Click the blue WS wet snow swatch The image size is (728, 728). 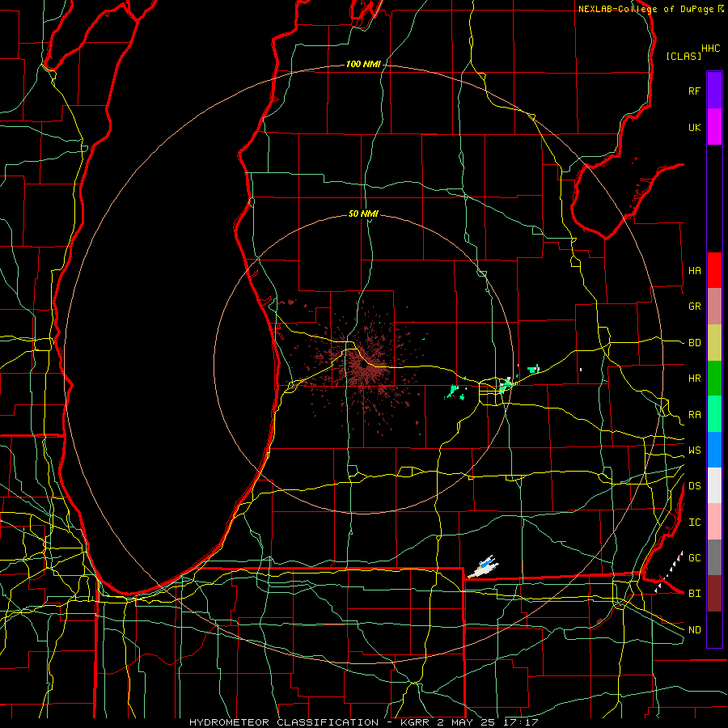click(x=714, y=450)
